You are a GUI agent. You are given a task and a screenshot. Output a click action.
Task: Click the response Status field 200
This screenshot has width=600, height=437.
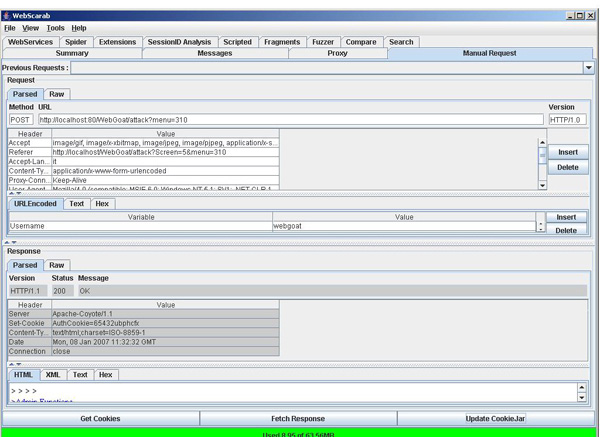pos(62,291)
